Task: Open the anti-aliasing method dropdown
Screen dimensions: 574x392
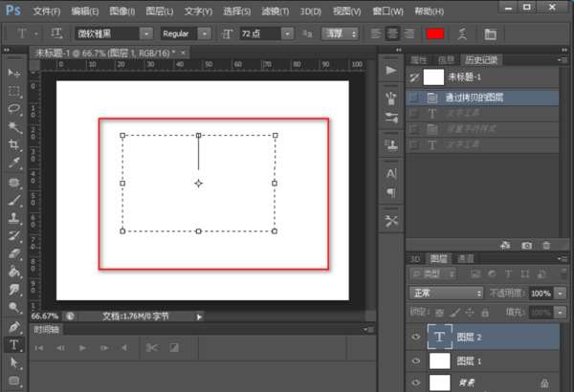Action: tap(340, 34)
